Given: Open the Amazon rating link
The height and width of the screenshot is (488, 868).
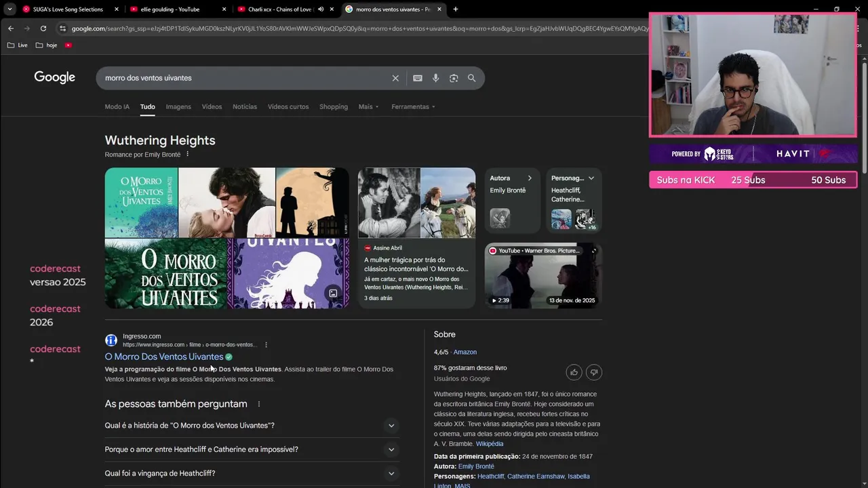Looking at the screenshot, I should point(465,352).
